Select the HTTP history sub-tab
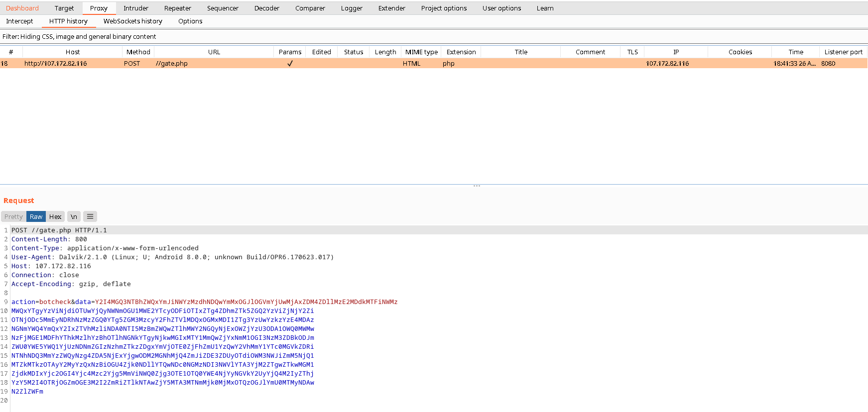This screenshot has width=868, height=412. pyautogui.click(x=68, y=21)
